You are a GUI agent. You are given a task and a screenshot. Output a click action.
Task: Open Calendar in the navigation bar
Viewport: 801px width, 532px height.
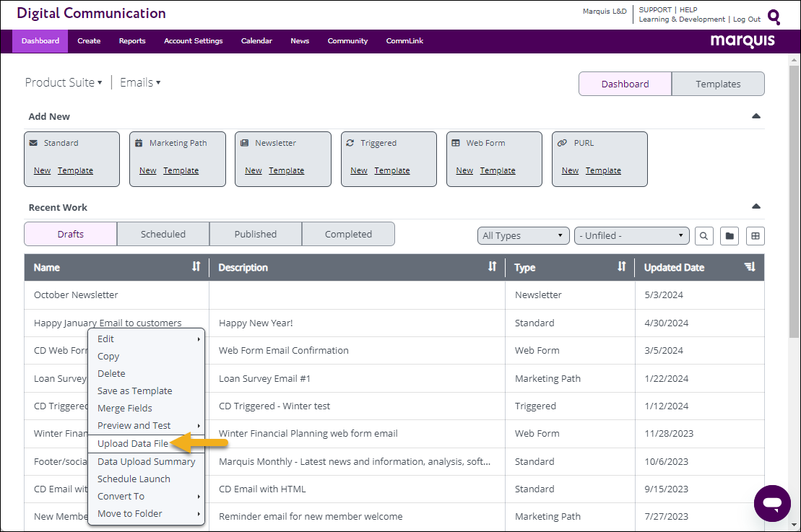pos(256,41)
